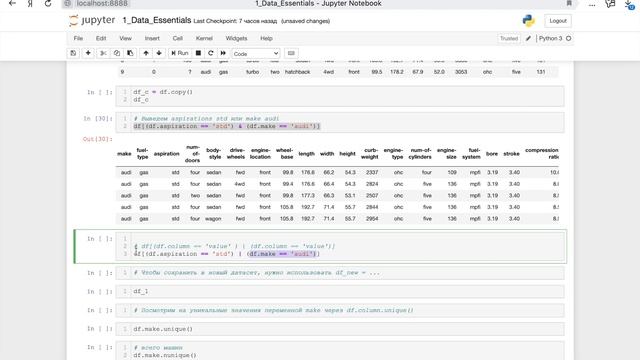Restart and run all cells icon
This screenshot has height=360, width=640.
pos(223,53)
